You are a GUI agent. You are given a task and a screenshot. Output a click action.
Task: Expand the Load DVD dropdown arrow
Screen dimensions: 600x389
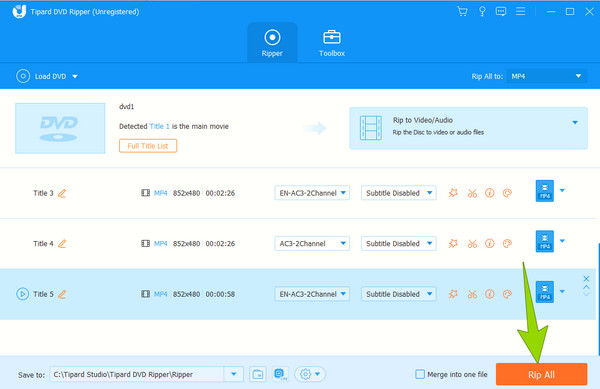pos(75,76)
